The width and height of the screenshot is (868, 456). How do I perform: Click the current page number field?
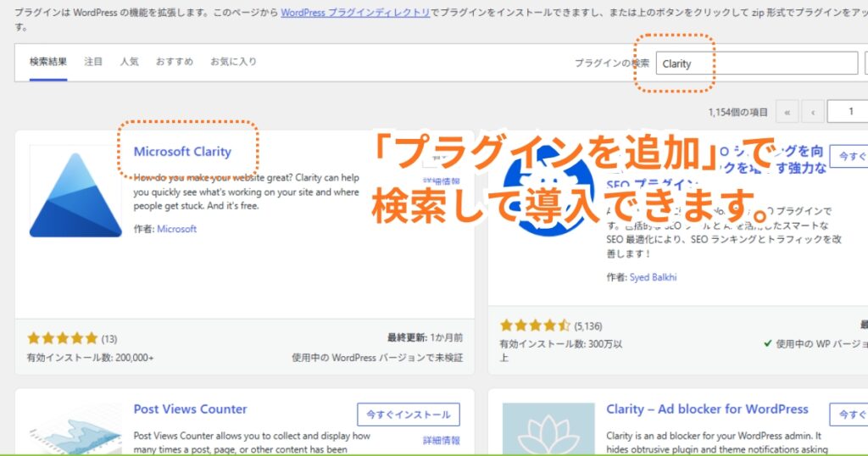848,112
